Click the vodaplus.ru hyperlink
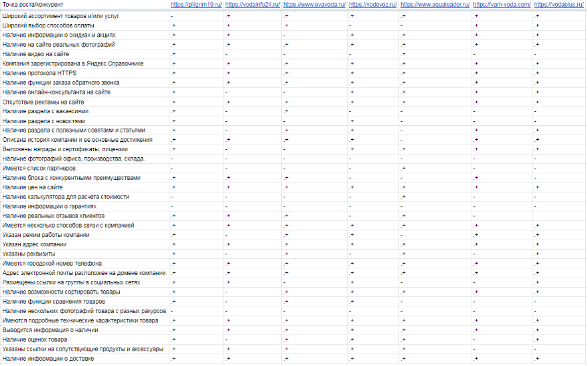588x366 pixels. point(559,5)
